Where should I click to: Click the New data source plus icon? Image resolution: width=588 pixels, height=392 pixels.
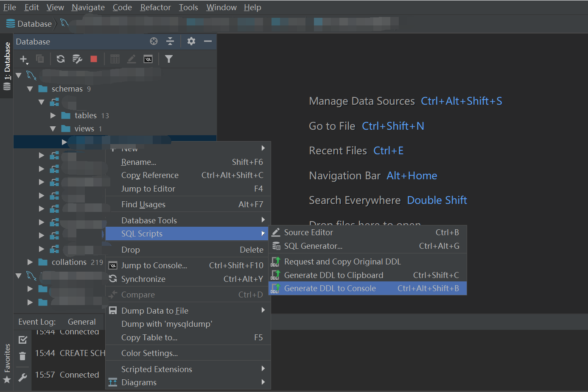(24, 59)
